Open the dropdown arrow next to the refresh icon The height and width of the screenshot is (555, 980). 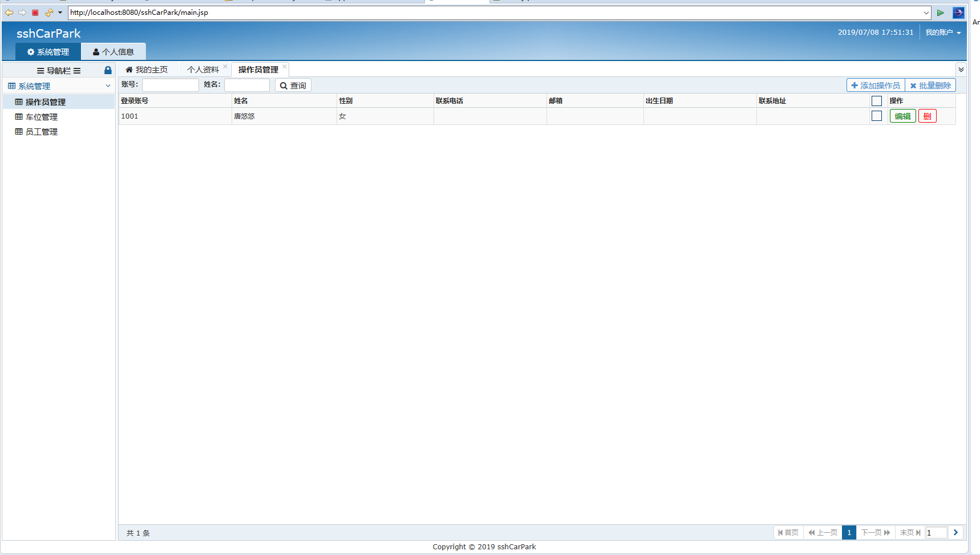pyautogui.click(x=60, y=13)
